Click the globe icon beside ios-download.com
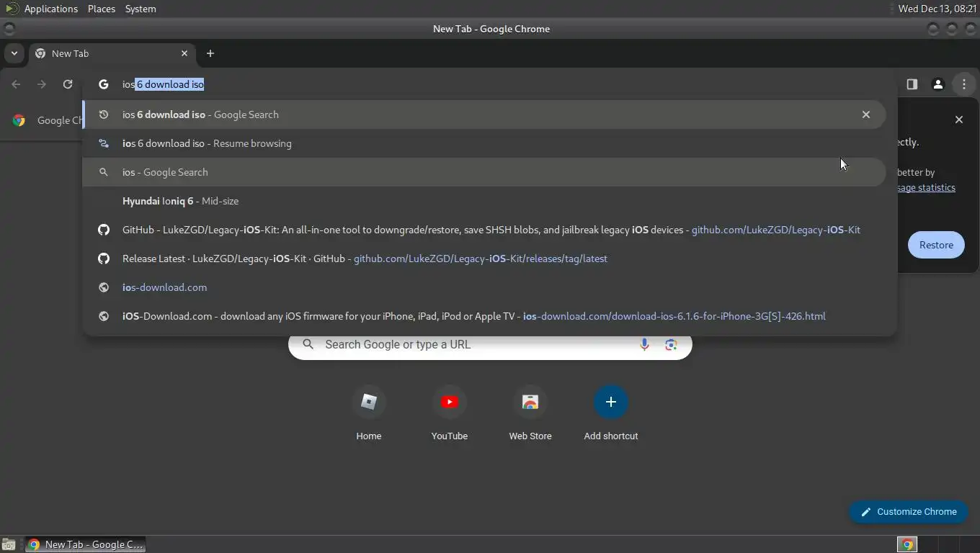The image size is (980, 553). (104, 287)
